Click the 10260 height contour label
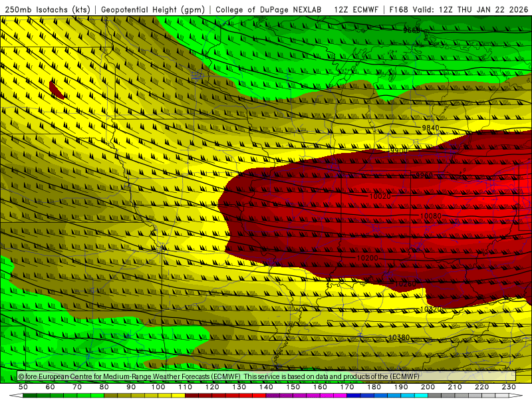532x399 pixels. (x=405, y=284)
